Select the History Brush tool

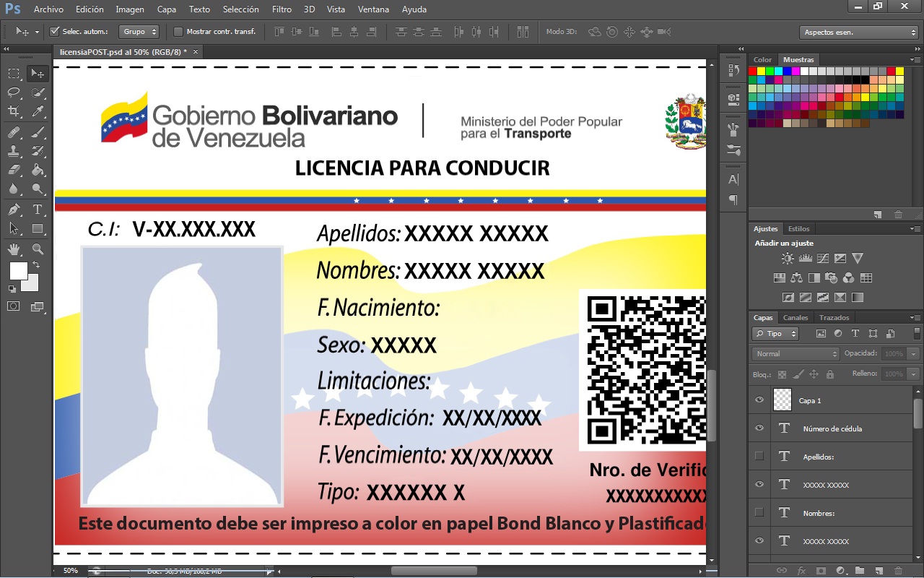click(x=38, y=151)
